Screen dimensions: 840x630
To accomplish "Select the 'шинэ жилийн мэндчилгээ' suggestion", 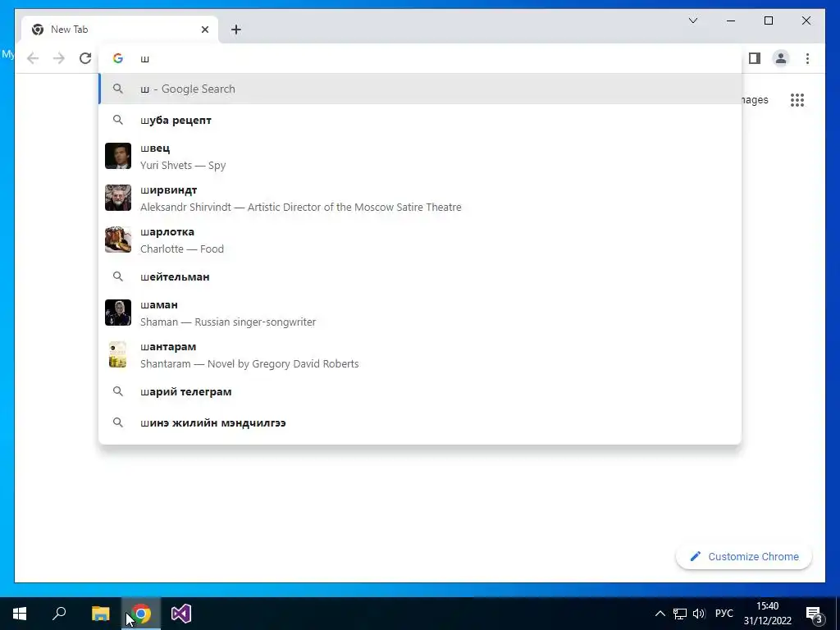I will tap(420, 422).
